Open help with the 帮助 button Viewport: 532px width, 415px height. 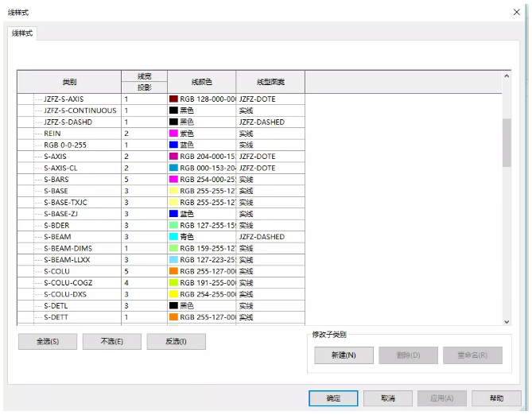(496, 398)
